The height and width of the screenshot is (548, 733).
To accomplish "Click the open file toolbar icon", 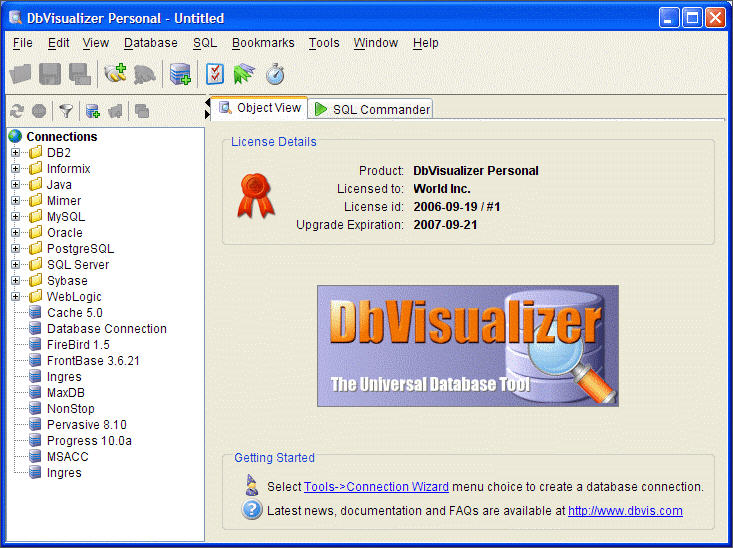I will (x=21, y=74).
